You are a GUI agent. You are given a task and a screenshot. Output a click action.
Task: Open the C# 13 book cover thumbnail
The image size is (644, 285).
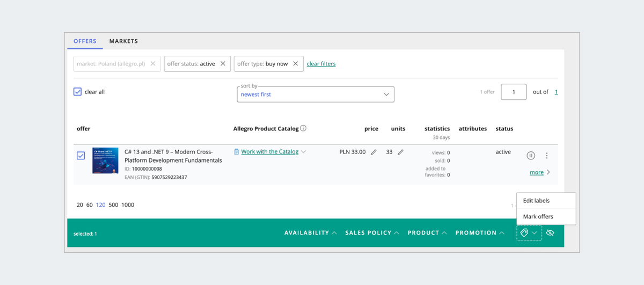tap(105, 160)
